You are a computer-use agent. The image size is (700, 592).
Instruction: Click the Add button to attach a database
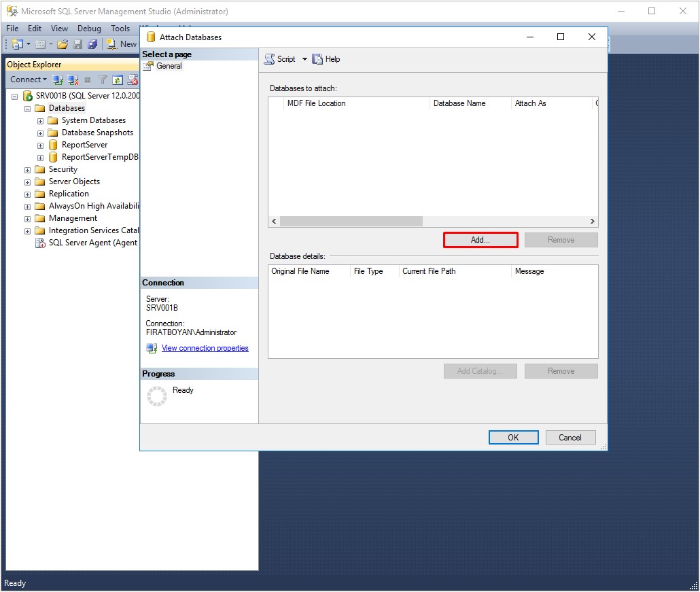pos(480,239)
